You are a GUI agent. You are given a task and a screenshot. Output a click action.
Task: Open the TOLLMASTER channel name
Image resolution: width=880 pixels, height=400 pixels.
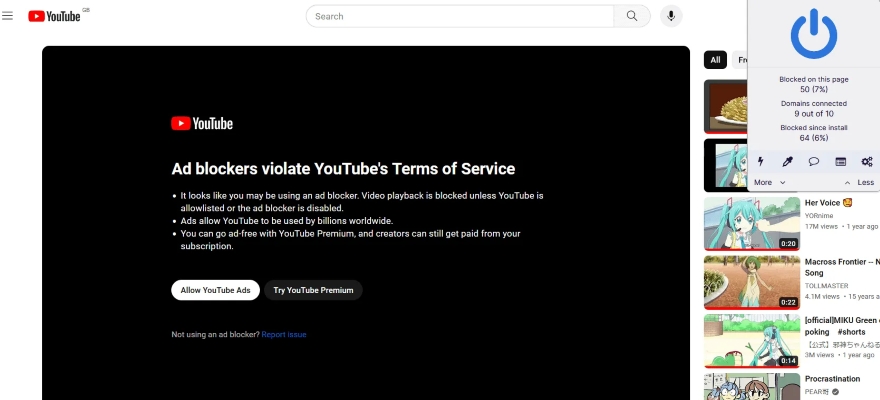(x=826, y=286)
